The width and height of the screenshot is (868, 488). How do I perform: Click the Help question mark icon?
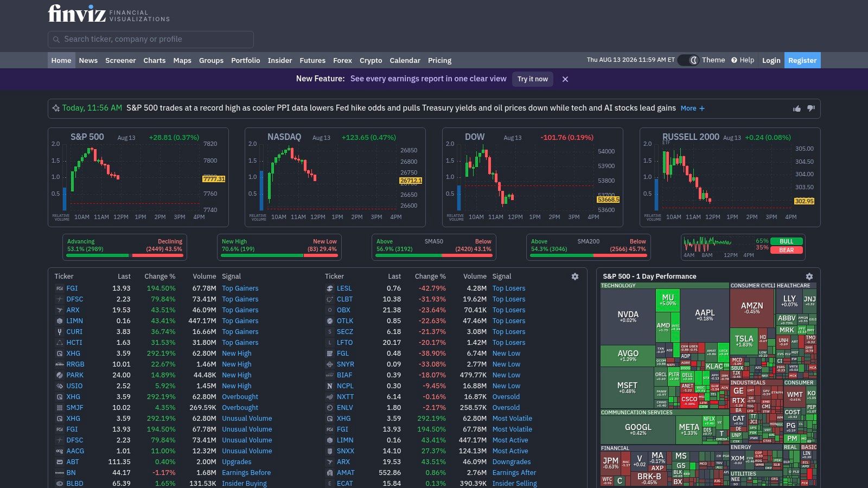pyautogui.click(x=734, y=60)
